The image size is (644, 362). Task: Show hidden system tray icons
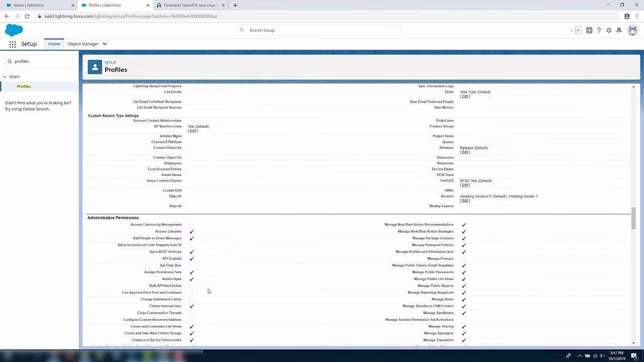point(579,355)
